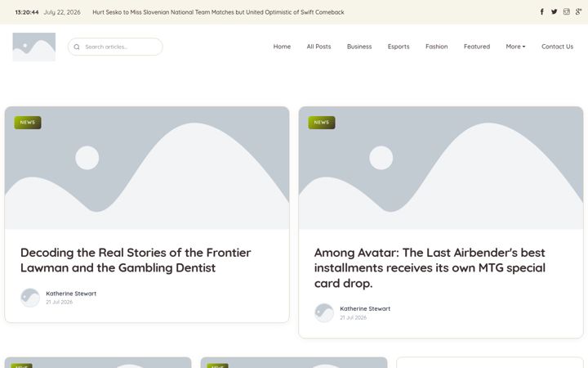This screenshot has width=588, height=368.
Task: Open the Twitter social icon
Action: (555, 11)
